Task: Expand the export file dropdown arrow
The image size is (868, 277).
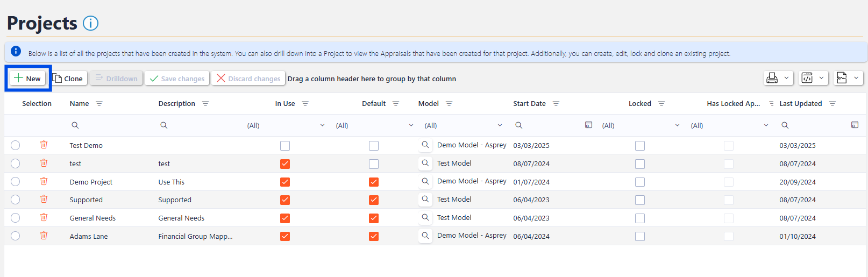Action: tap(856, 78)
